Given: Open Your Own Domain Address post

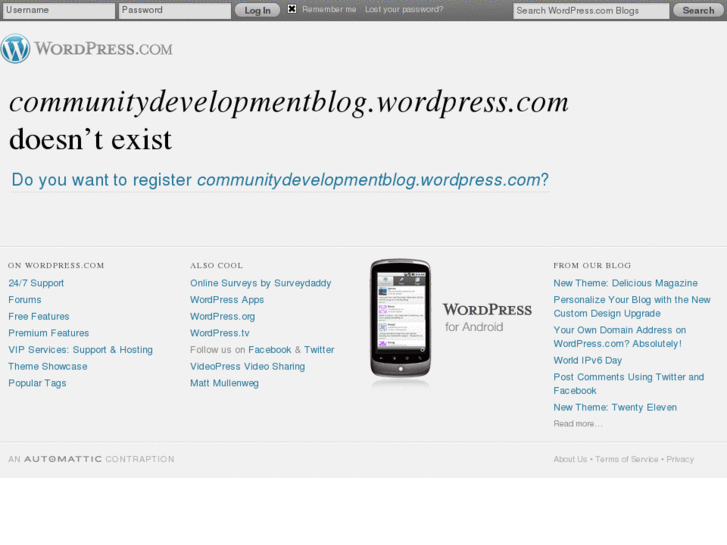Looking at the screenshot, I should (x=619, y=337).
